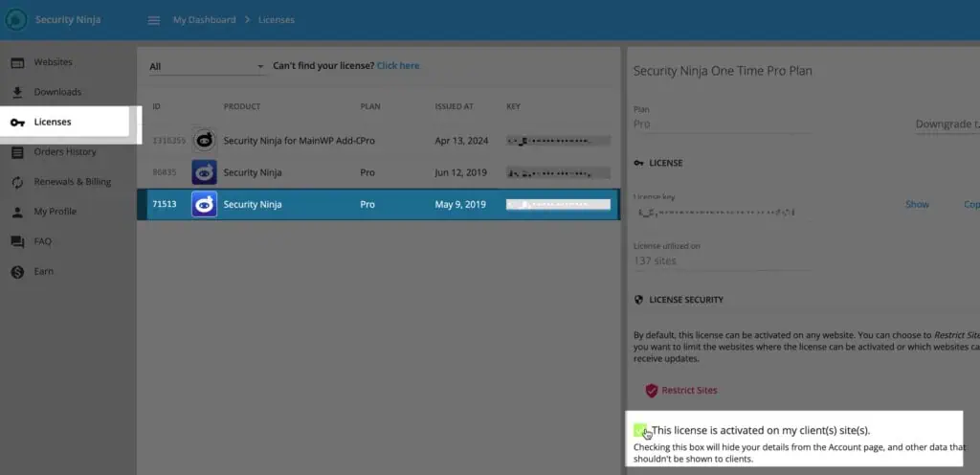The height and width of the screenshot is (475, 980).
Task: Click the Security Ninja logo in header
Action: [x=16, y=20]
